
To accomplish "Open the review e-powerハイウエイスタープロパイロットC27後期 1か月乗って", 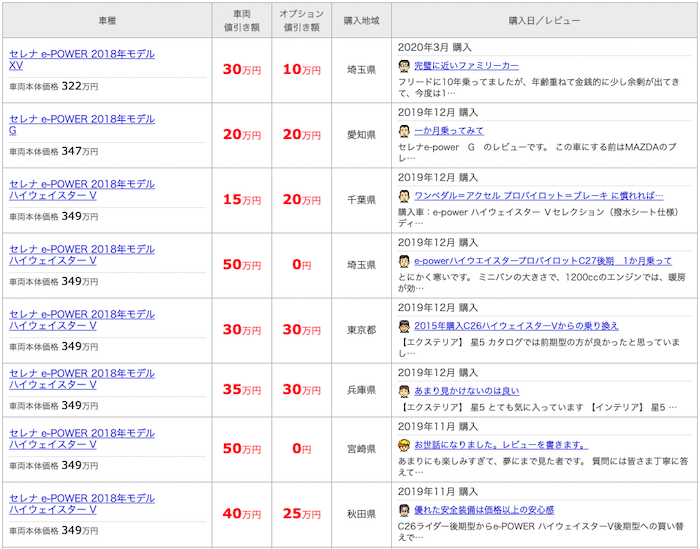I will tap(543, 261).
